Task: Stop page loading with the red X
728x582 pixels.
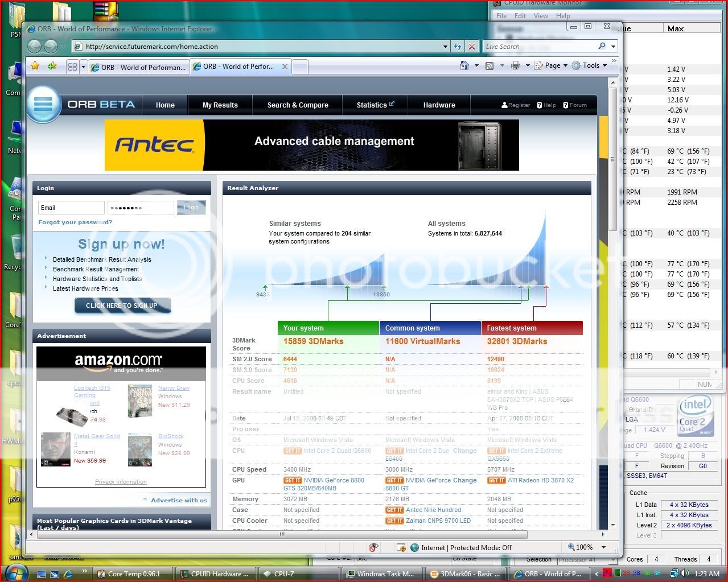Action: [471, 47]
